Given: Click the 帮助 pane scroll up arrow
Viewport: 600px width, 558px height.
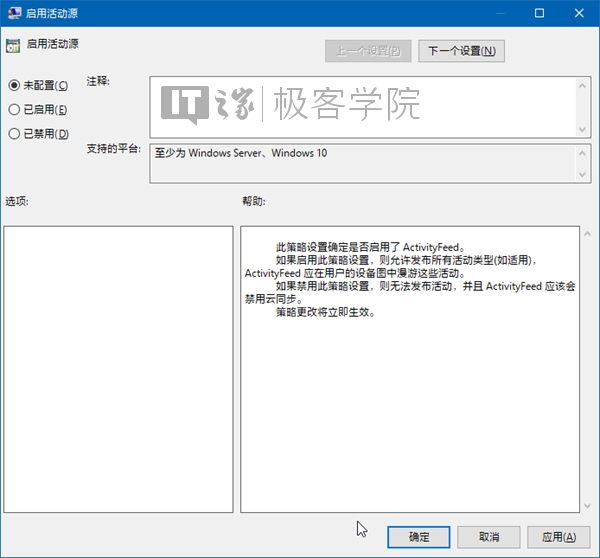Looking at the screenshot, I should 587,234.
